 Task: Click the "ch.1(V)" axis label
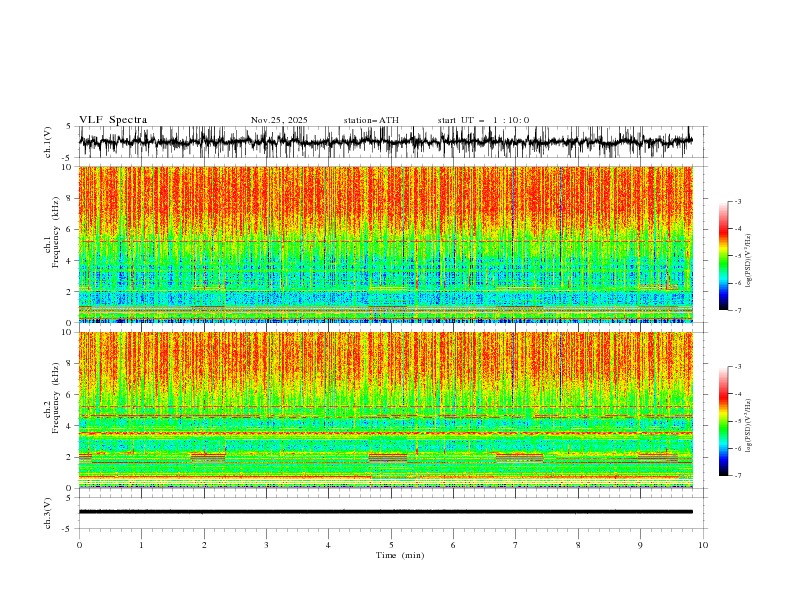pyautogui.click(x=48, y=142)
